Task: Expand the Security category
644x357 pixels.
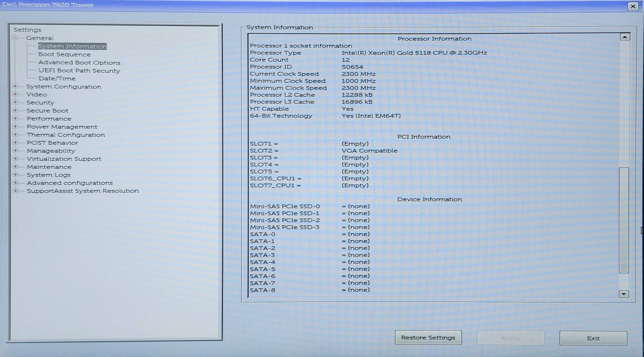Action: click(16, 103)
